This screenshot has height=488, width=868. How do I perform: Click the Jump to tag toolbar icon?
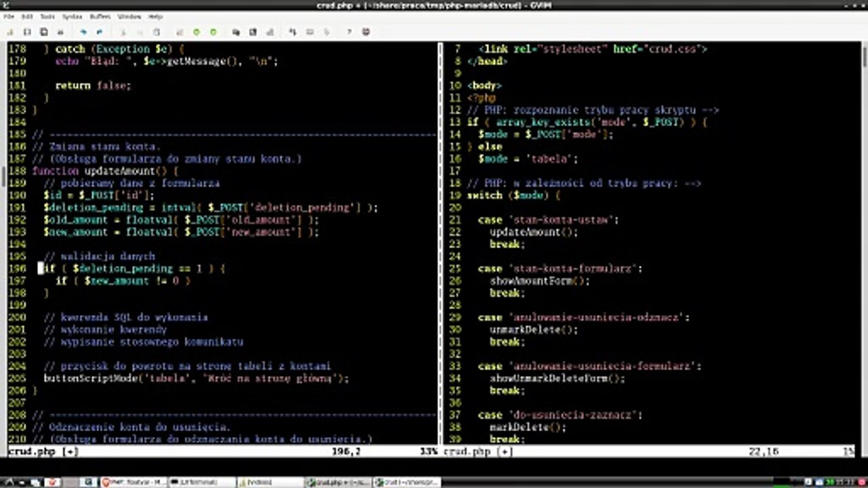(326, 32)
